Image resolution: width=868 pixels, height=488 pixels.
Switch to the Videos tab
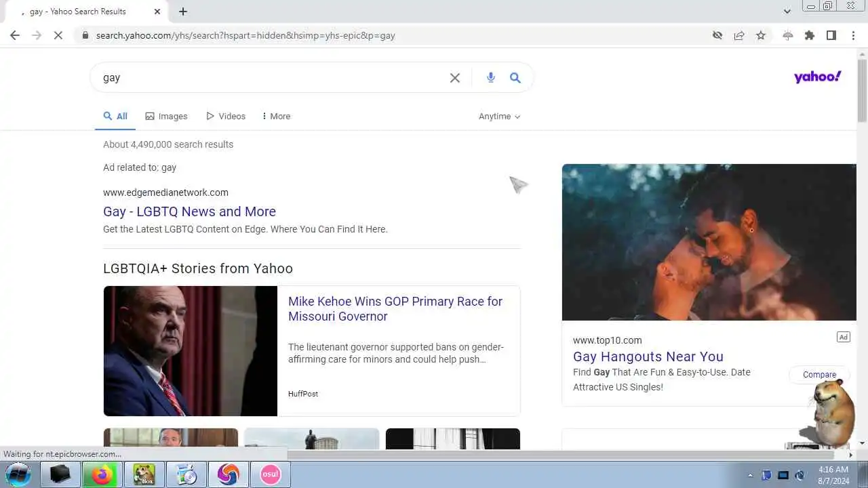[226, 117]
